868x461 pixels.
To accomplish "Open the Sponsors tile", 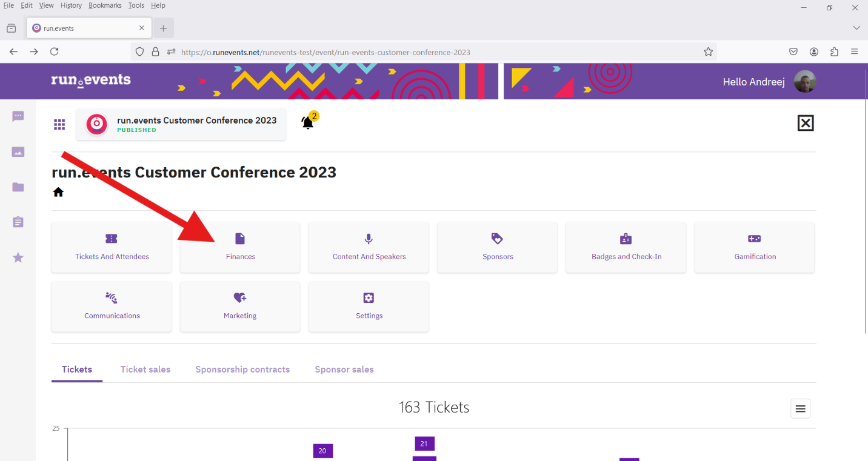I will click(497, 247).
